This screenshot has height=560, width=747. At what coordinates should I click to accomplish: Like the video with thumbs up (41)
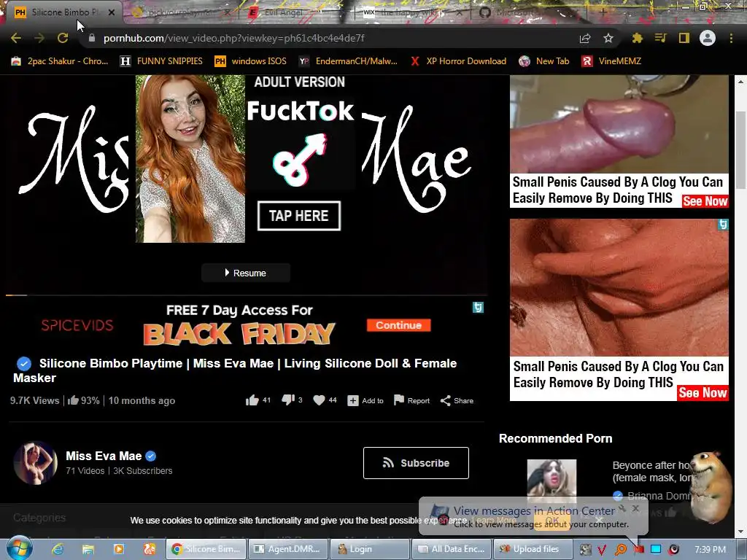point(252,400)
